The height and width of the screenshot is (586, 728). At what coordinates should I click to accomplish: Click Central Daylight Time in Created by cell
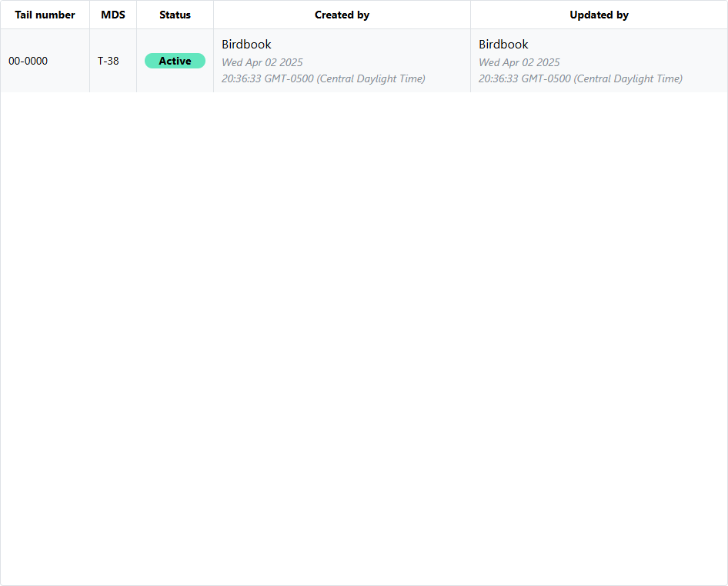(x=371, y=78)
